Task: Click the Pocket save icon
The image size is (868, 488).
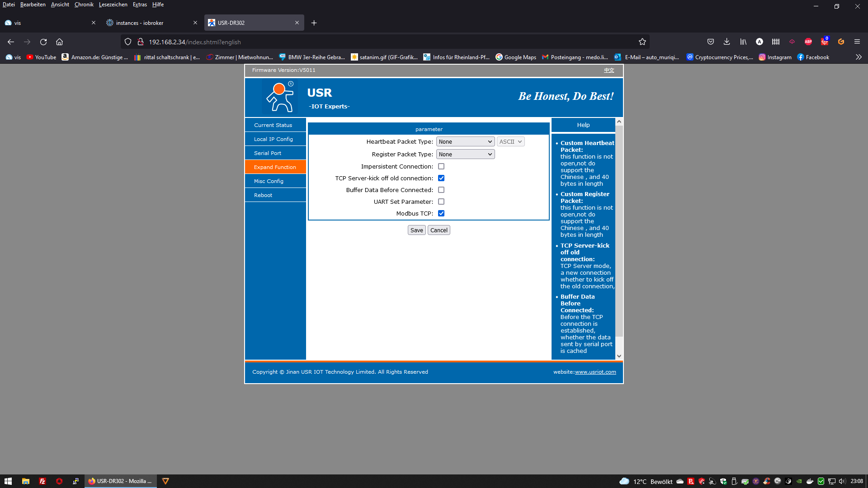Action: (711, 42)
